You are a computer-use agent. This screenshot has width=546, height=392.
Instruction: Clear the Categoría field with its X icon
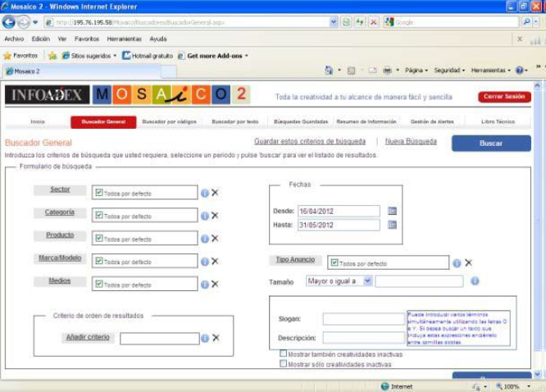pyautogui.click(x=215, y=216)
